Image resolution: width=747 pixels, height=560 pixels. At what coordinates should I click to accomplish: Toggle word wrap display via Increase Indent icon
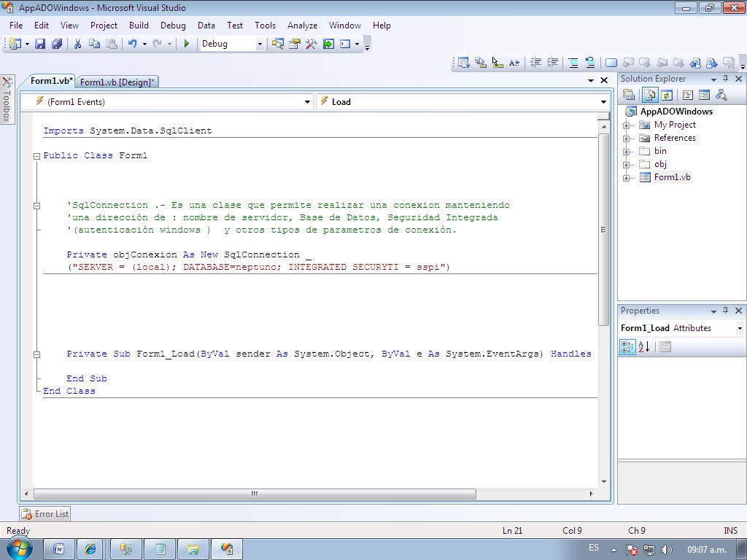[552, 62]
